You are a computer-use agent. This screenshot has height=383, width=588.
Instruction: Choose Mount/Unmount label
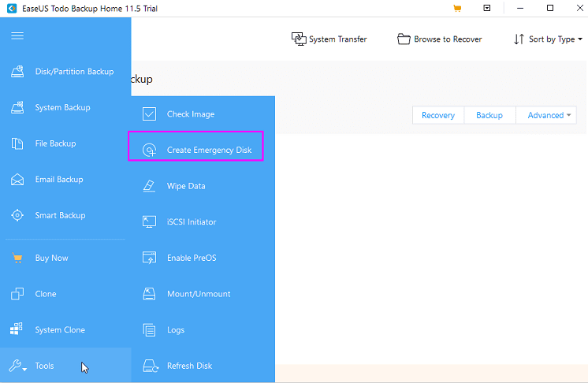coord(199,294)
